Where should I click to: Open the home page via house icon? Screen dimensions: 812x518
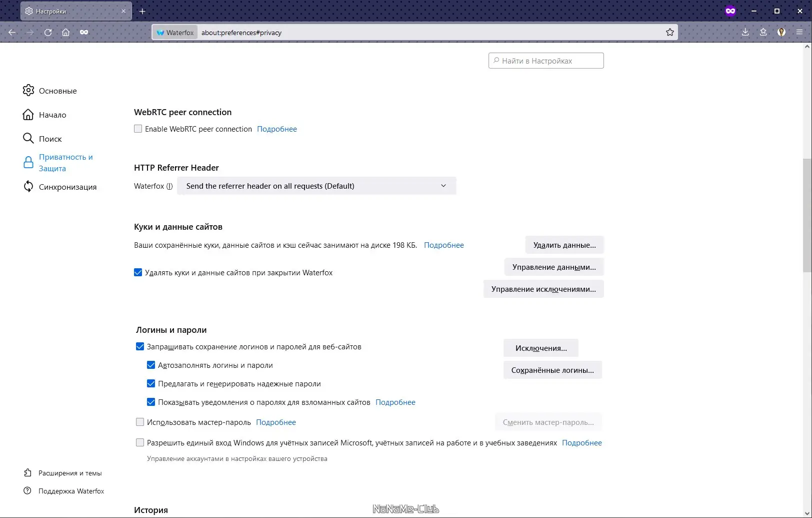[x=66, y=33]
